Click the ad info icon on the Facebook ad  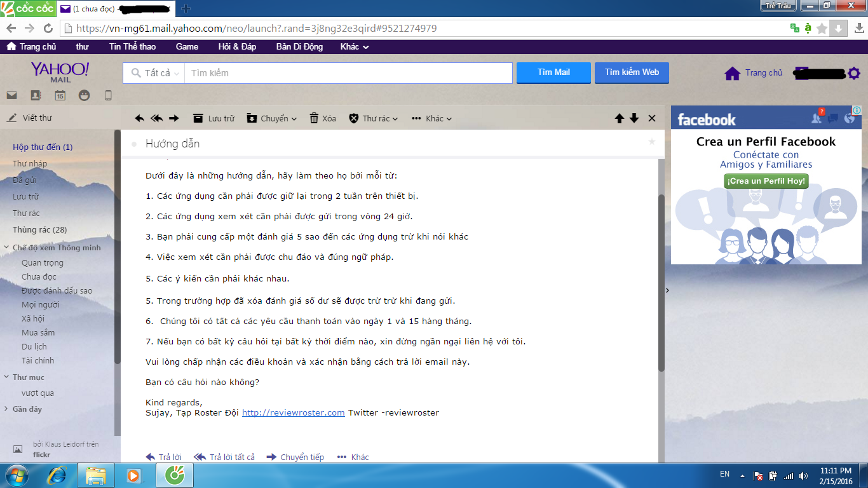click(857, 111)
